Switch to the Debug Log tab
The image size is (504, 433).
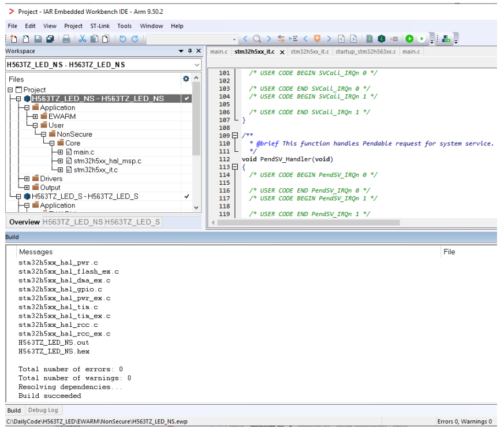pos(43,410)
